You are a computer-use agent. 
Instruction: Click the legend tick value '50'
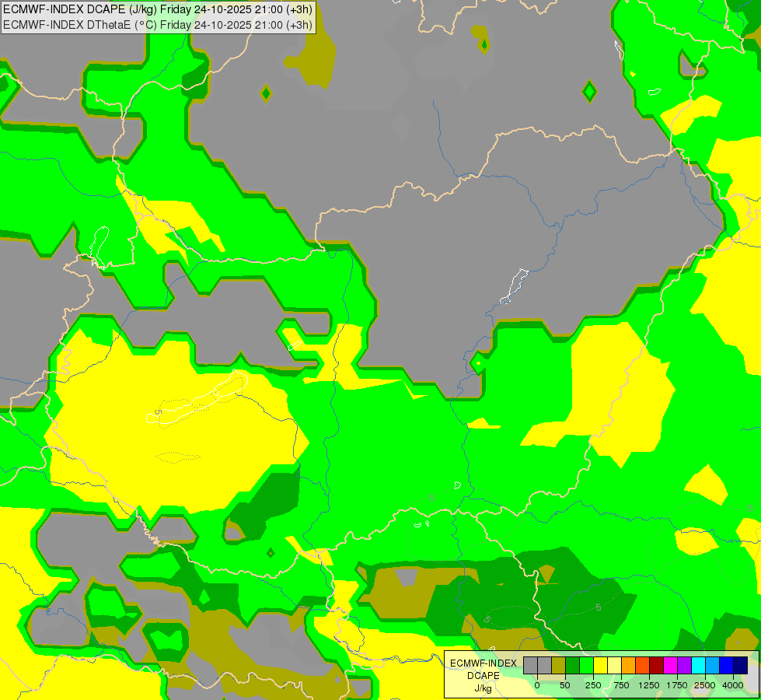coord(565,685)
